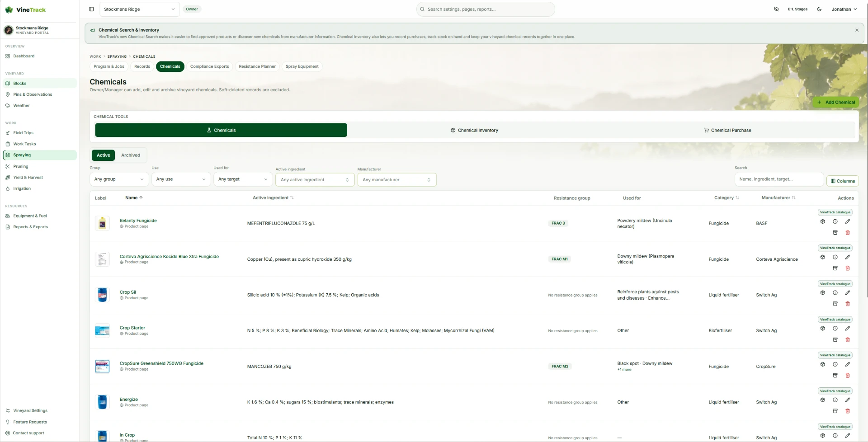Viewport: 868px width, 442px height.
Task: Expand the Any group filter
Action: (x=119, y=179)
